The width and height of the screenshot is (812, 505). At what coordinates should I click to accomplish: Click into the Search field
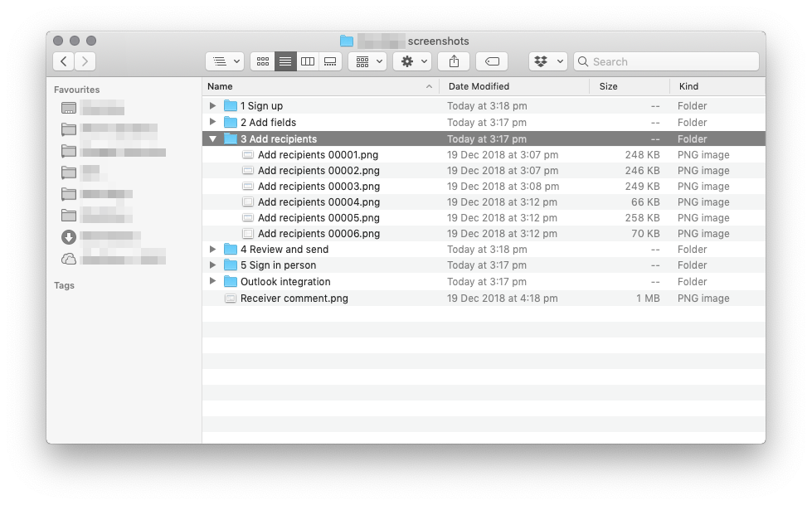pyautogui.click(x=667, y=61)
